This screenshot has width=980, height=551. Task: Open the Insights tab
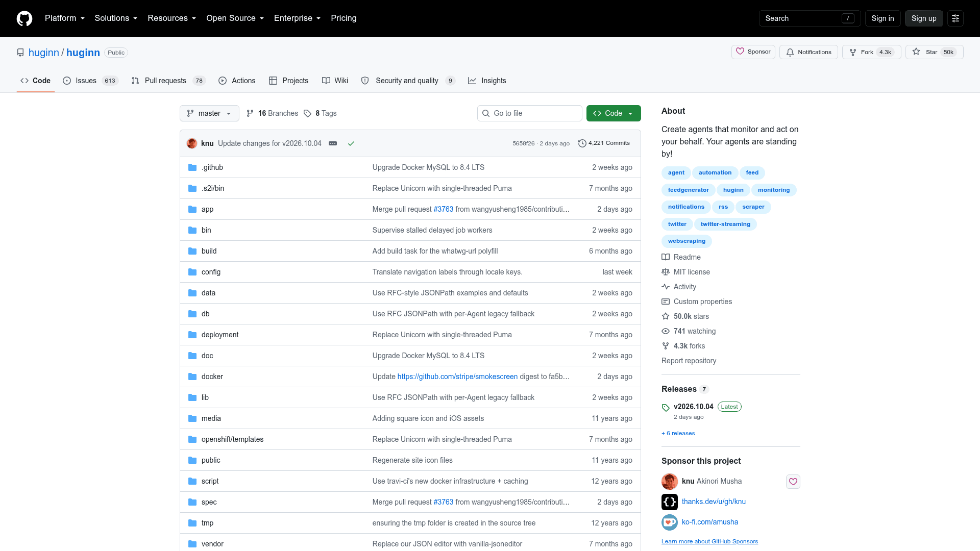pos(487,81)
